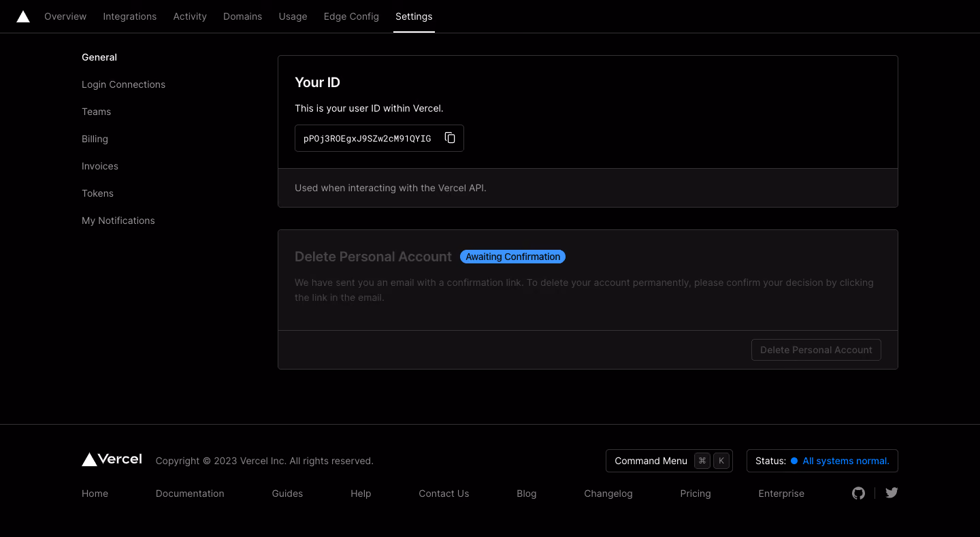
Task: Open the Twitter bird icon in the footer
Action: [892, 493]
